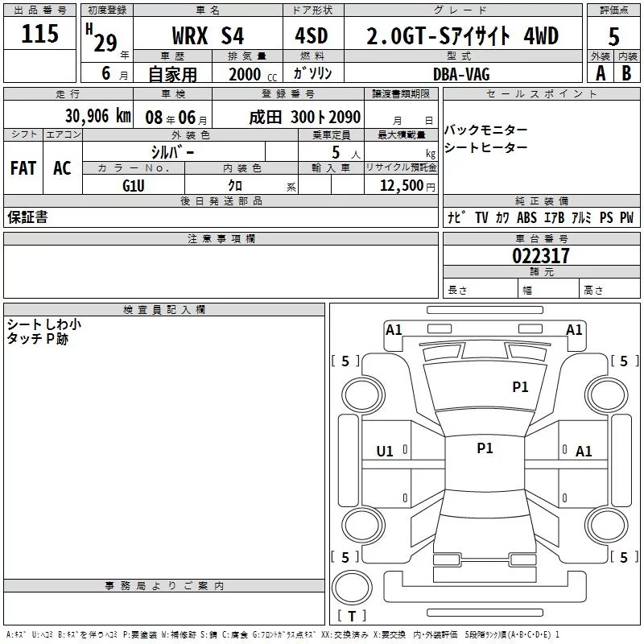Screen dimensions: 644x644
Task: Click the 長さ dimension field
Action: coord(480,288)
